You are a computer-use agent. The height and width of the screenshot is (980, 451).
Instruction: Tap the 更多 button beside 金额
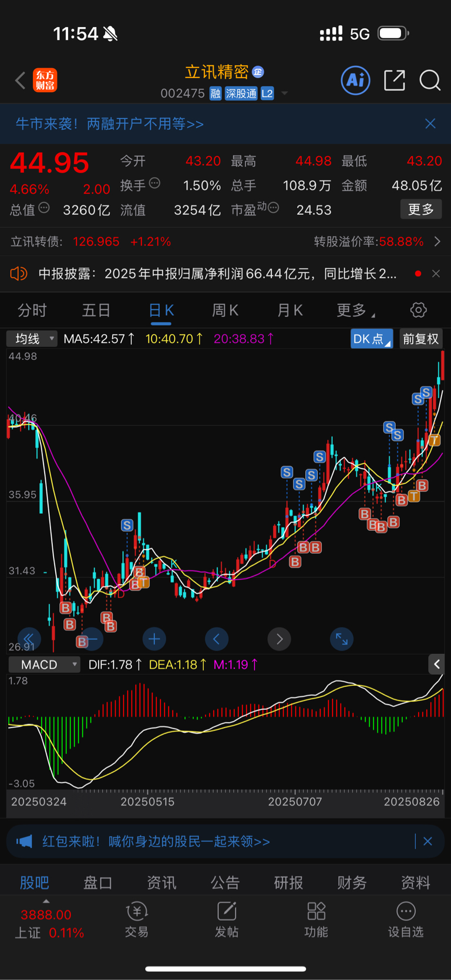421,210
